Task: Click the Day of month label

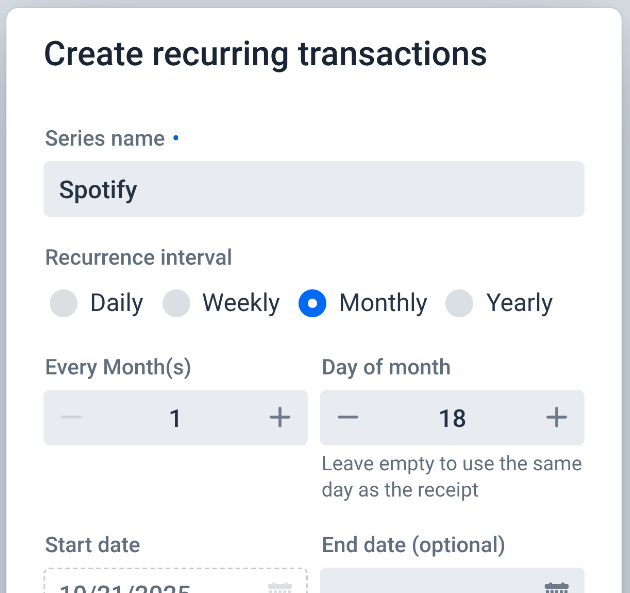Action: 386,367
